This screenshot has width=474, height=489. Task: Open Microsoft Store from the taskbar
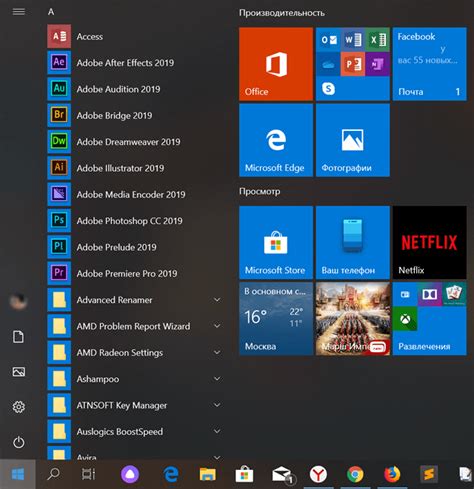pyautogui.click(x=244, y=474)
